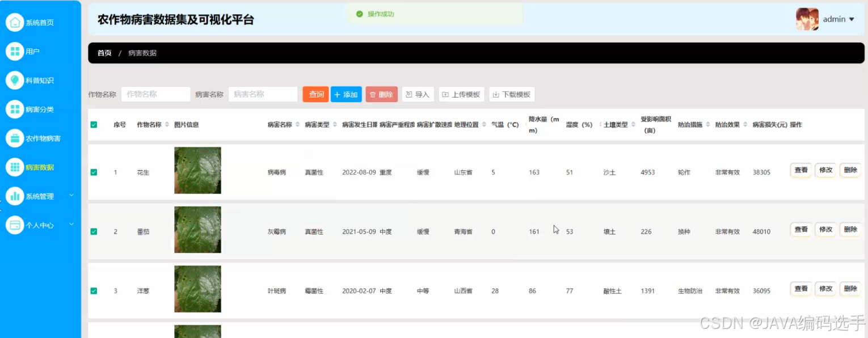Click the 生物防治 cell

point(690,291)
